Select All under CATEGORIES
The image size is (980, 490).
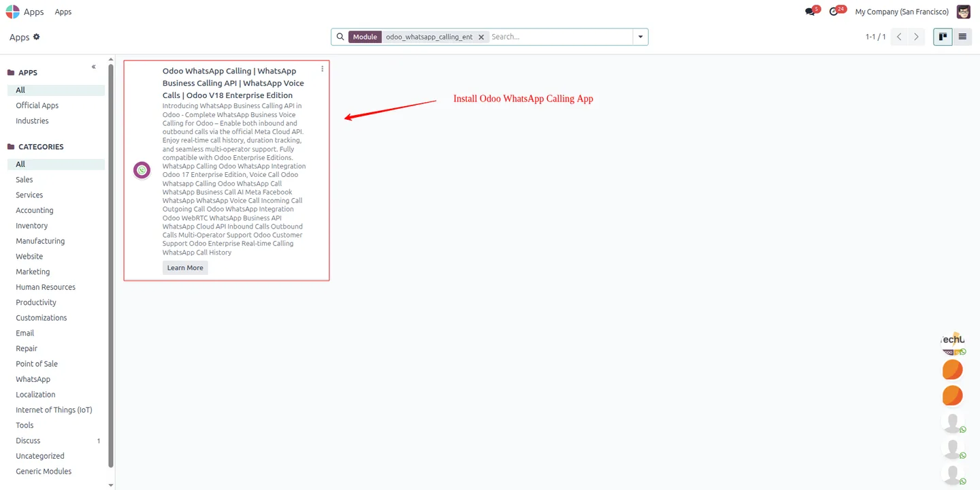pyautogui.click(x=56, y=164)
